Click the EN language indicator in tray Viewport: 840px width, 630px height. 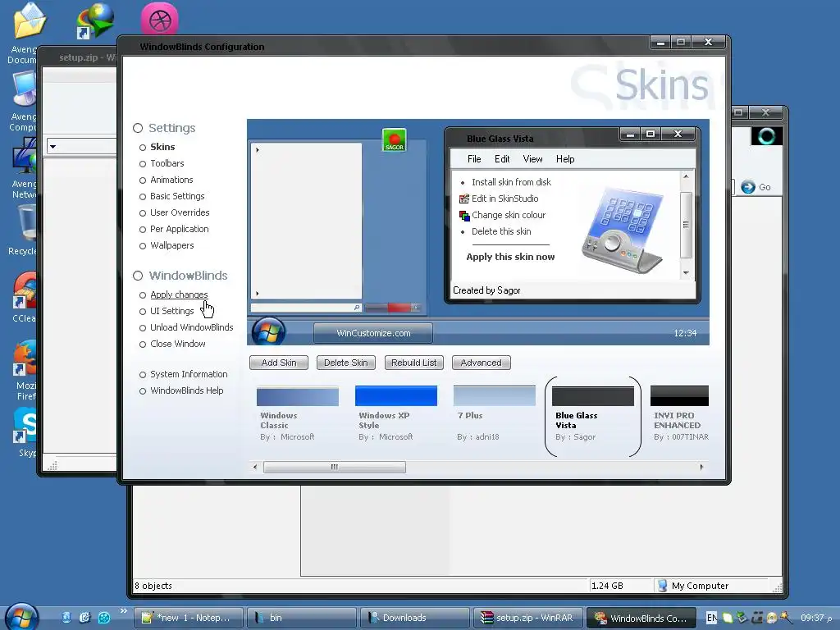pyautogui.click(x=711, y=618)
